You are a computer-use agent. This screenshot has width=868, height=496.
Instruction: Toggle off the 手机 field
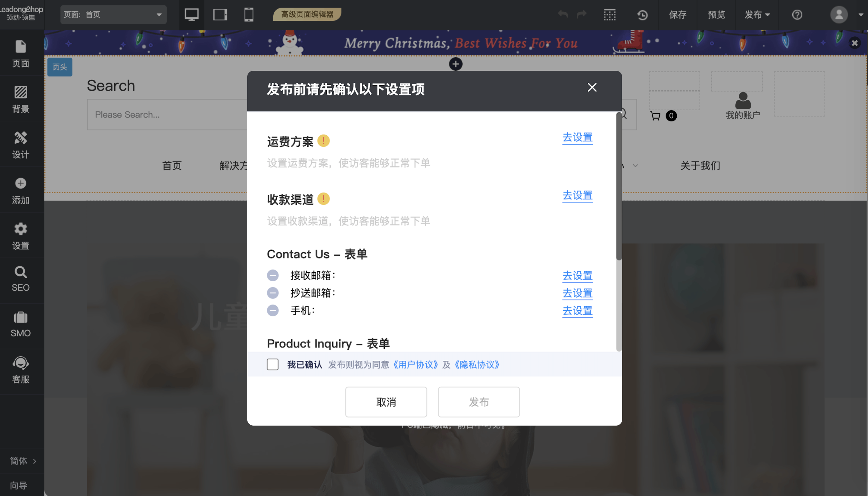click(273, 310)
